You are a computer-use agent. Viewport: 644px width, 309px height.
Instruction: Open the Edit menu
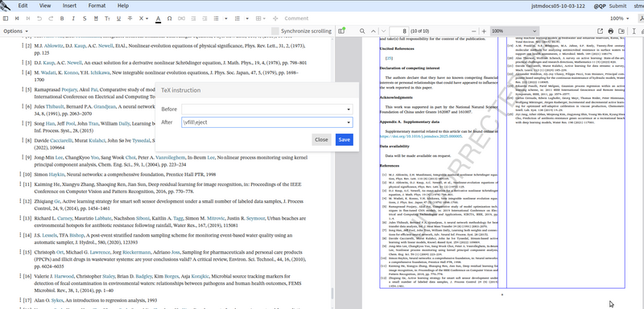(x=23, y=6)
